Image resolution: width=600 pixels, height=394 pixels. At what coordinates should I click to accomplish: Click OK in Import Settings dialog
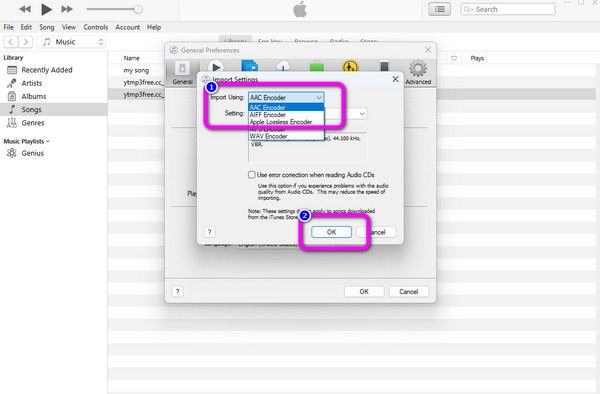pyautogui.click(x=331, y=232)
